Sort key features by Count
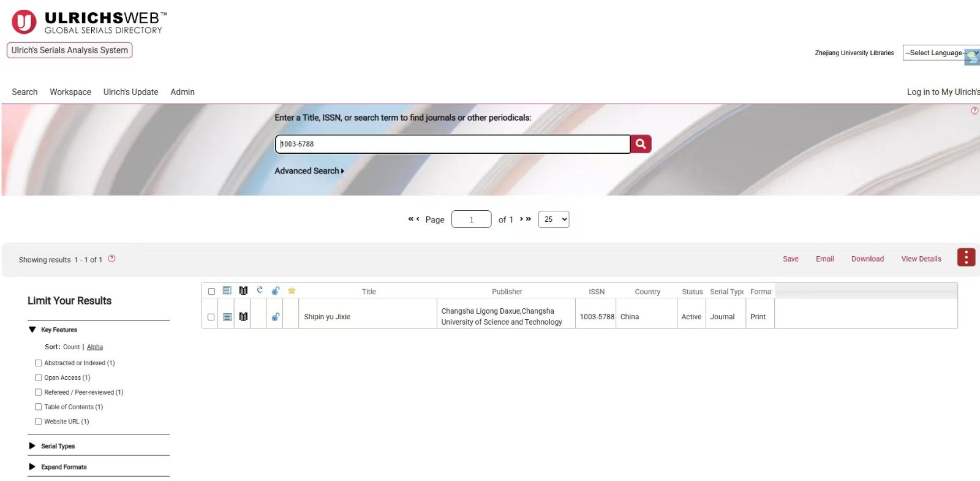 click(72, 347)
